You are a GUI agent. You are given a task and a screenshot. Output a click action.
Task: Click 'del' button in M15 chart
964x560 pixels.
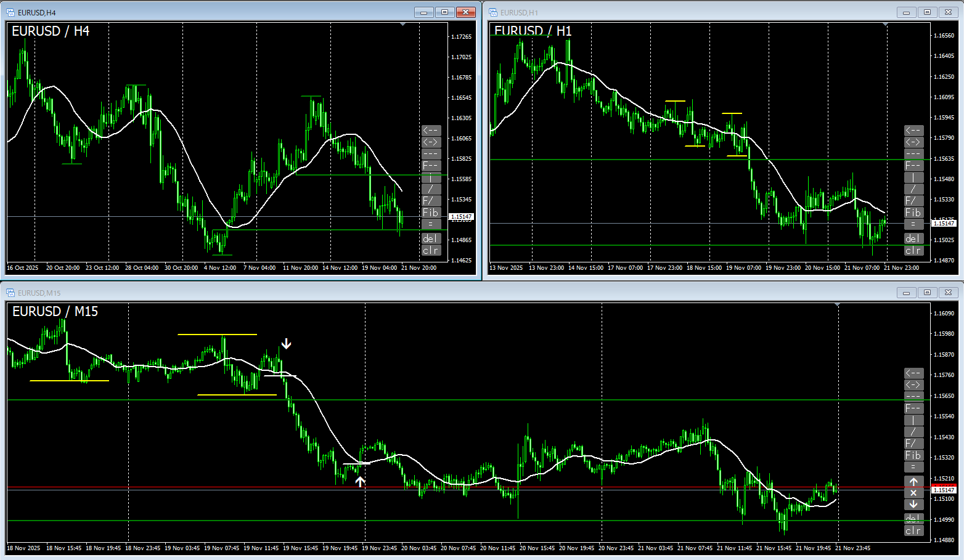(913, 519)
